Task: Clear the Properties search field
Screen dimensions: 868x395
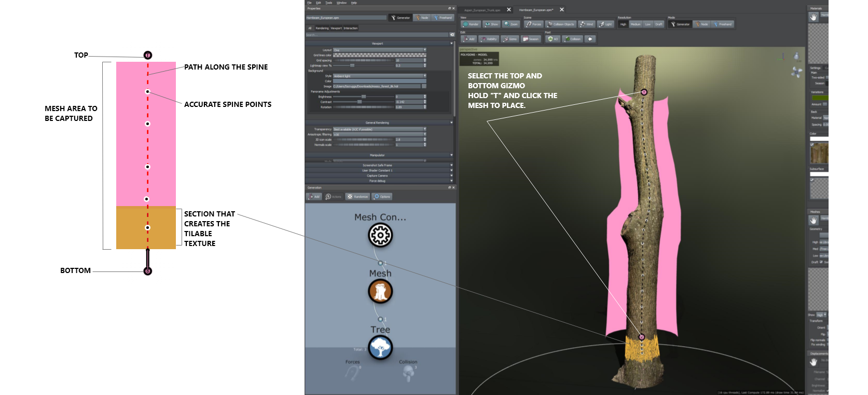Action: click(452, 35)
